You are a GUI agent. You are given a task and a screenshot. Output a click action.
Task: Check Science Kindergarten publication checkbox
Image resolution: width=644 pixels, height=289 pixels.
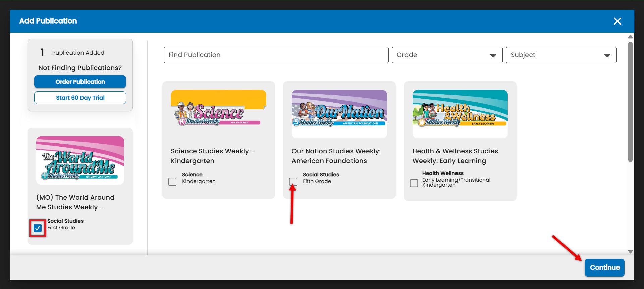[x=172, y=182]
